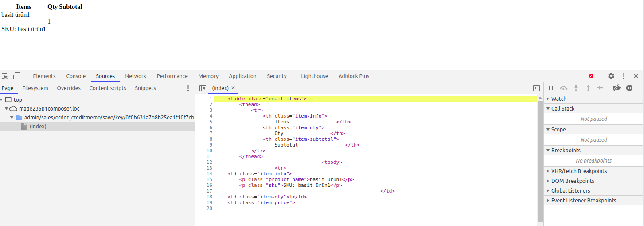Click the blue folder icon for admin/sales path

19,117
